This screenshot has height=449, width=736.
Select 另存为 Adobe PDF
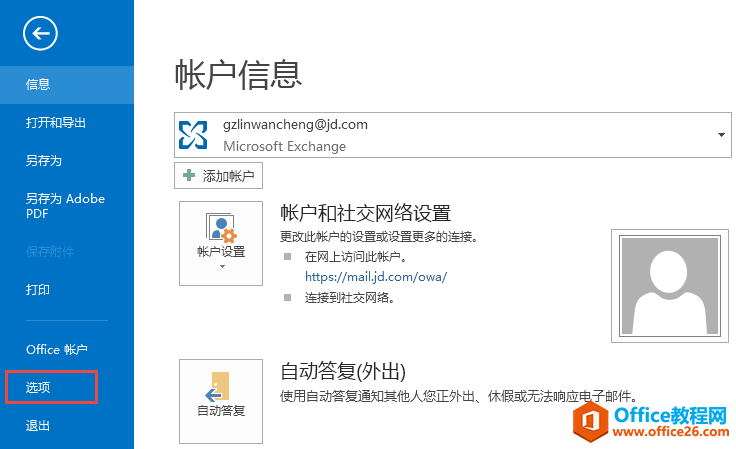67,206
